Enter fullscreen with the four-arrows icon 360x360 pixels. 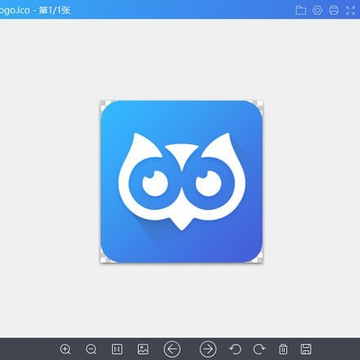click(x=350, y=10)
